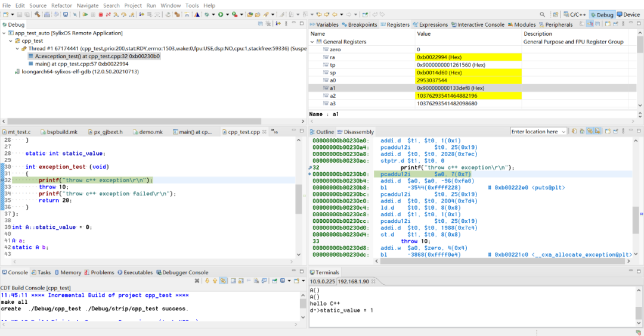This screenshot has width=644, height=336.
Task: Collapse the app_test_auto launch node
Action: coord(4,33)
